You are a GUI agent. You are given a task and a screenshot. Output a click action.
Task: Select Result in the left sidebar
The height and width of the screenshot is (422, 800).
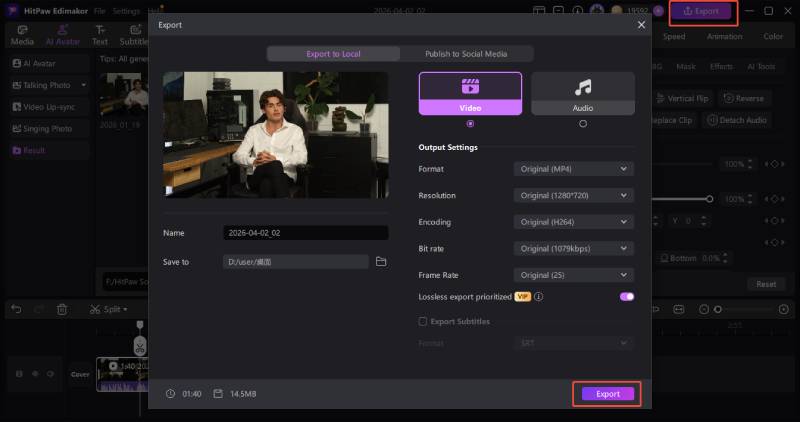(x=49, y=151)
